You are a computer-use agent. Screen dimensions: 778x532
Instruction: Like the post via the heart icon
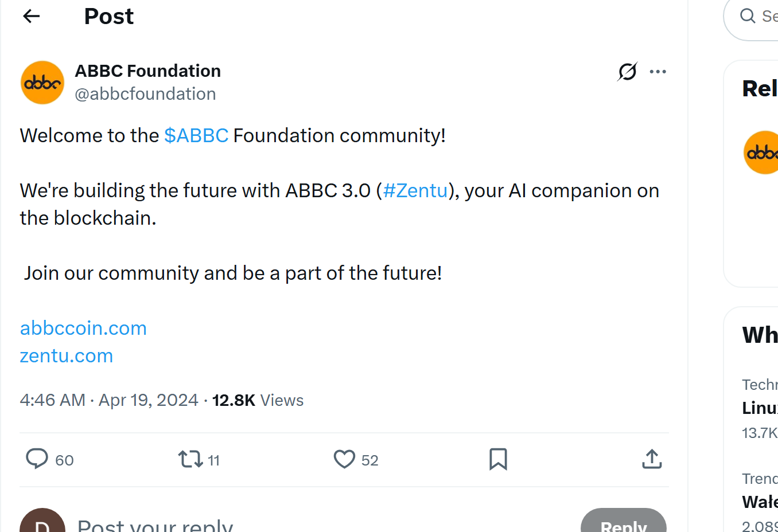click(344, 459)
